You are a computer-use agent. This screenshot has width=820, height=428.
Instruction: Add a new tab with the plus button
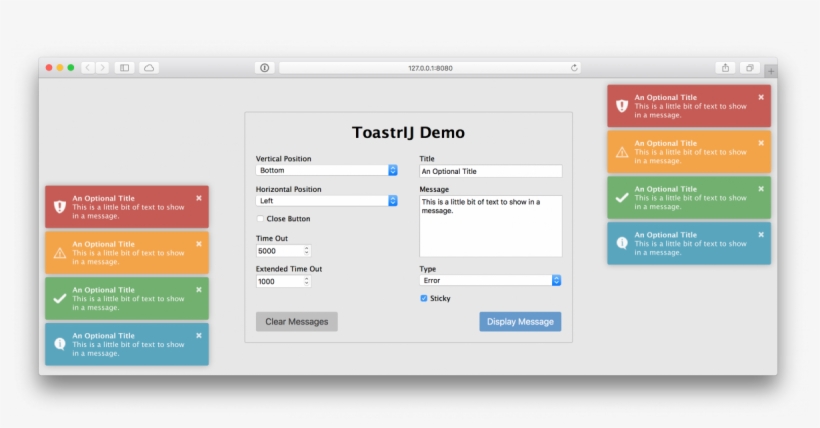pyautogui.click(x=771, y=71)
